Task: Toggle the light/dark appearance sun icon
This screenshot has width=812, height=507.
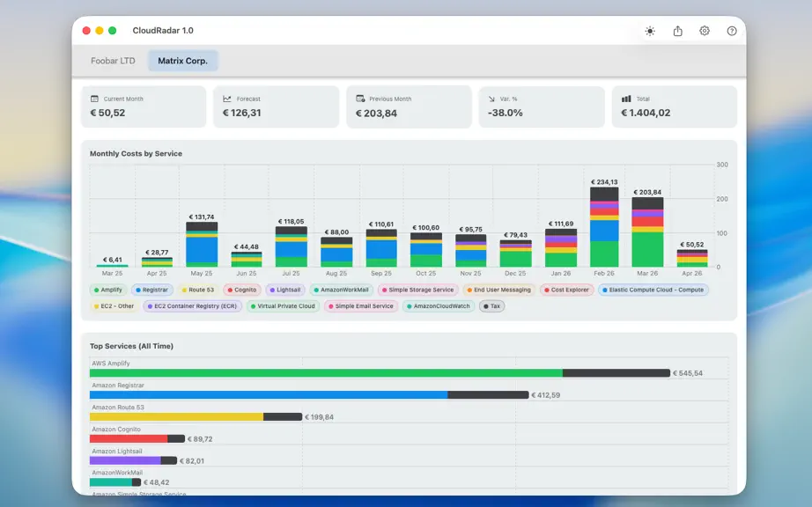Action: click(650, 31)
